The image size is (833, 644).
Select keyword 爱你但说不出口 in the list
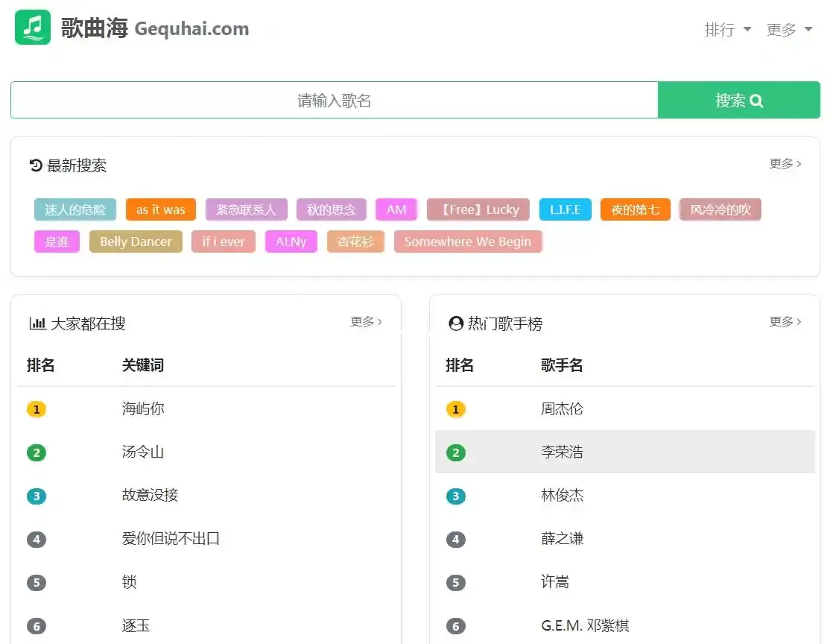click(171, 539)
